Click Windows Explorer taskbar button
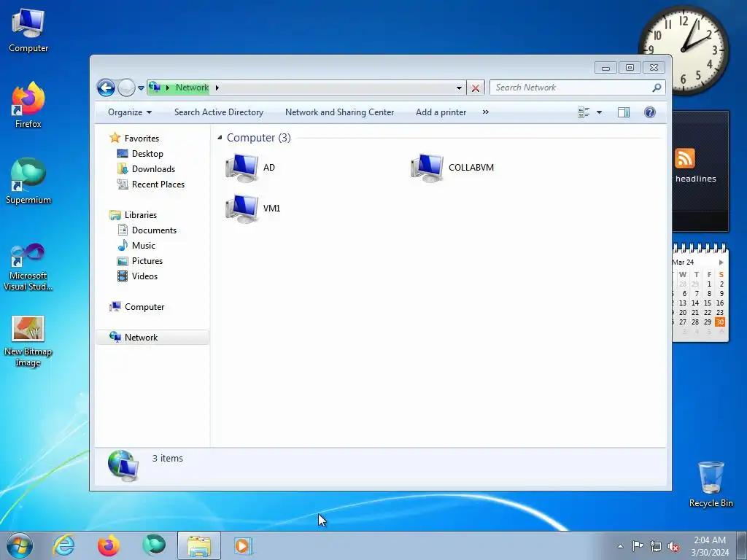747x560 pixels. [199, 545]
